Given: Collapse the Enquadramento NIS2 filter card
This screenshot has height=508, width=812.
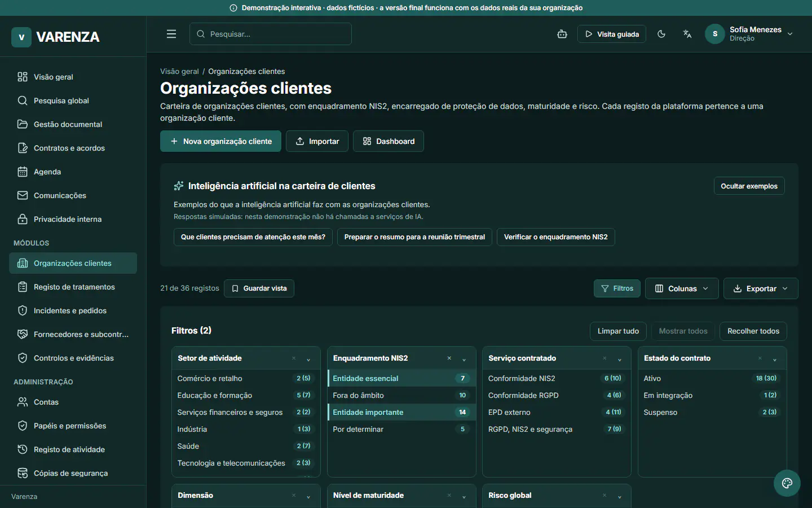Looking at the screenshot, I should click(464, 359).
